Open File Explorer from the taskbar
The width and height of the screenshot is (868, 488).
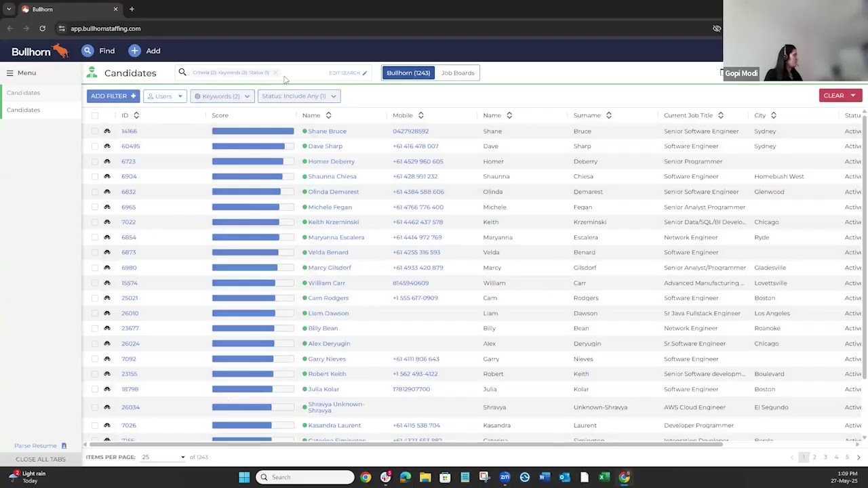click(x=425, y=477)
